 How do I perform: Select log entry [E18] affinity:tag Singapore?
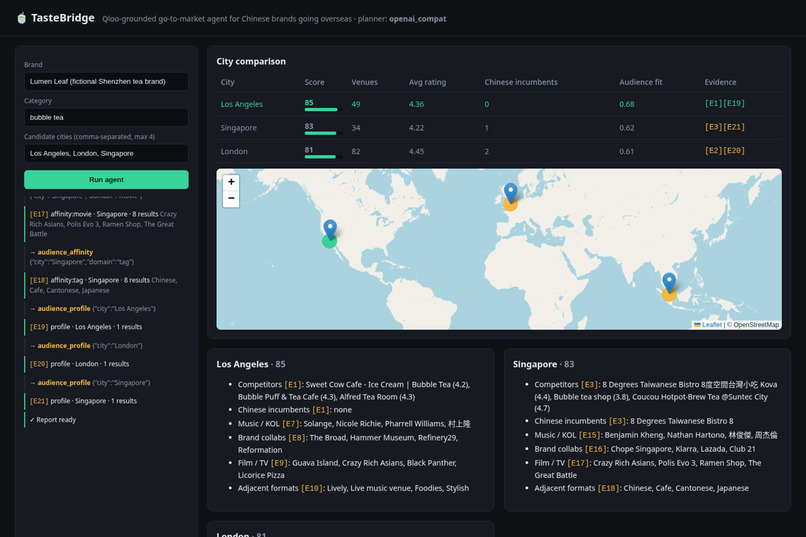(x=106, y=285)
